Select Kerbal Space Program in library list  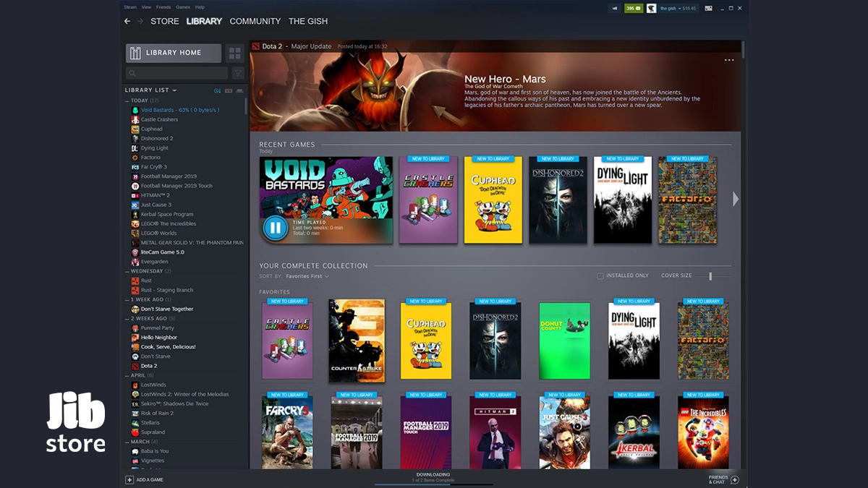pos(167,214)
